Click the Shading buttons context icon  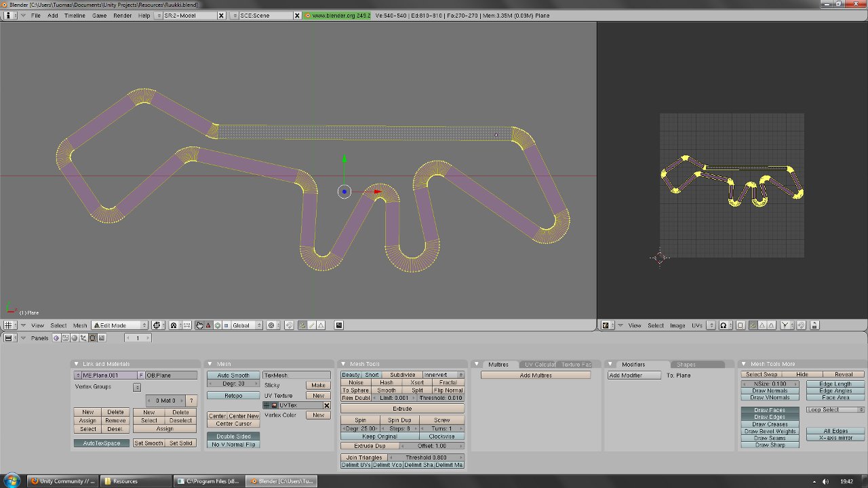(75, 338)
